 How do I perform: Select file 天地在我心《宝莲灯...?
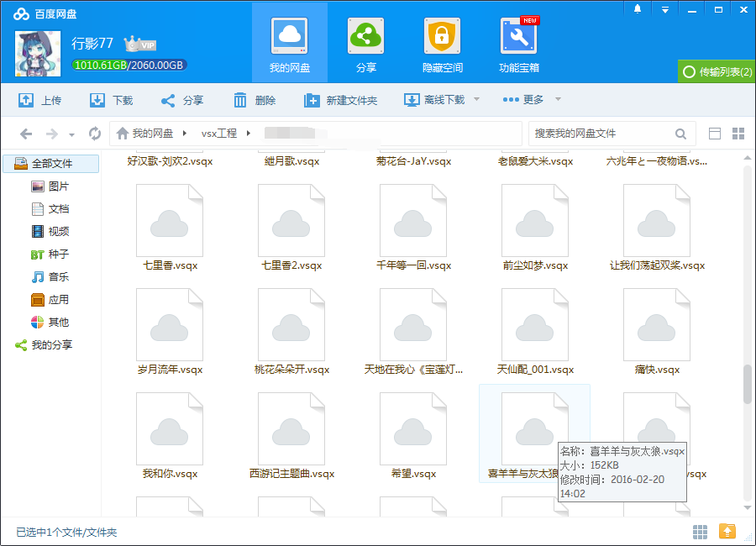(x=413, y=332)
